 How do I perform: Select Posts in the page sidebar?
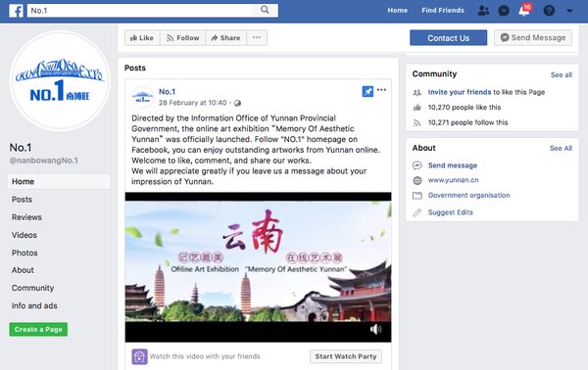[22, 200]
